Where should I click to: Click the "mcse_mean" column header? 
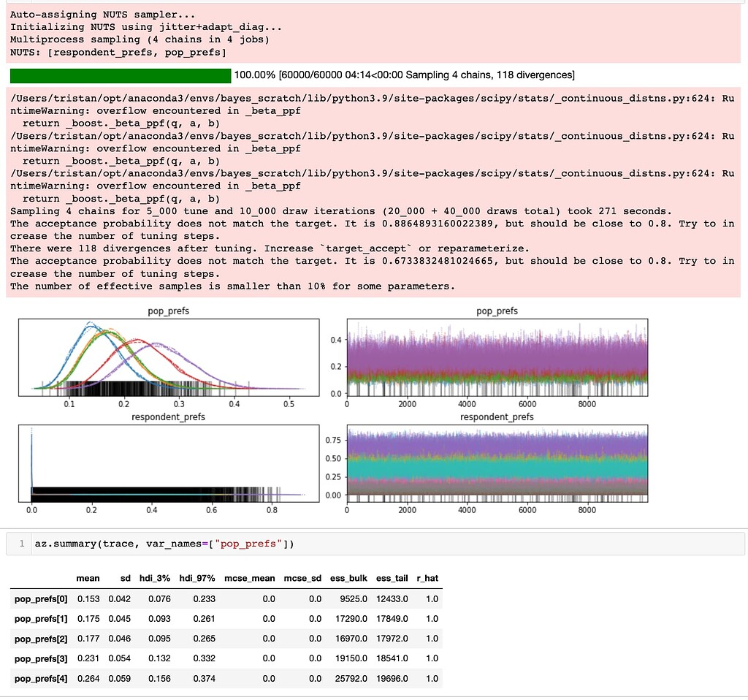pyautogui.click(x=250, y=578)
